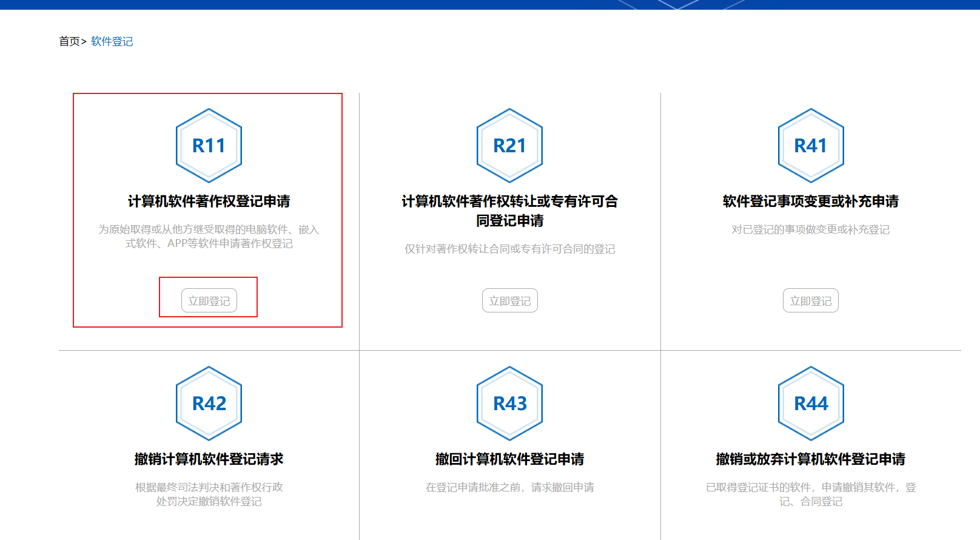The image size is (980, 540).
Task: Go to 首页 in the breadcrumb
Action: (69, 41)
